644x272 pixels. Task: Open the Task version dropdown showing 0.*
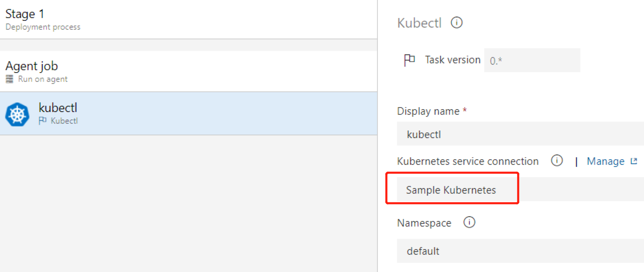(x=532, y=60)
